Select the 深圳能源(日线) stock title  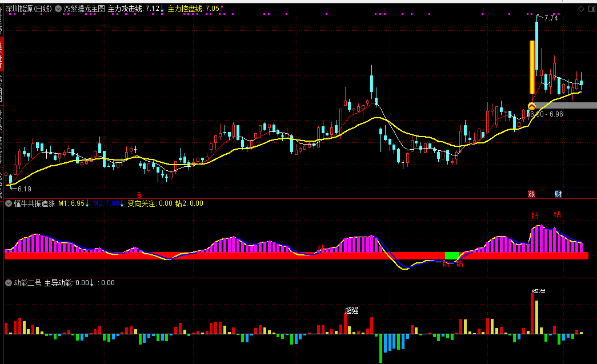tap(29, 9)
